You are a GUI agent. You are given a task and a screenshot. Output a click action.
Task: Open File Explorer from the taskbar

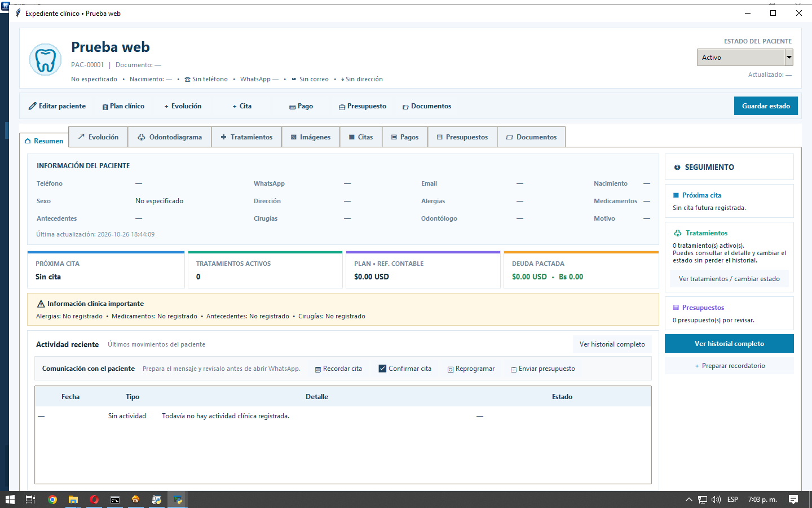click(73, 500)
